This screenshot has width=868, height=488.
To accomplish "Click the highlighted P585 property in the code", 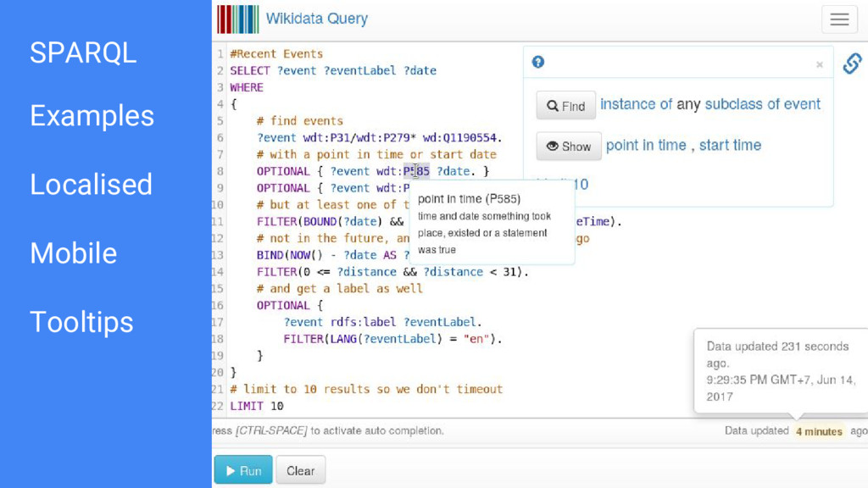I will click(x=416, y=171).
